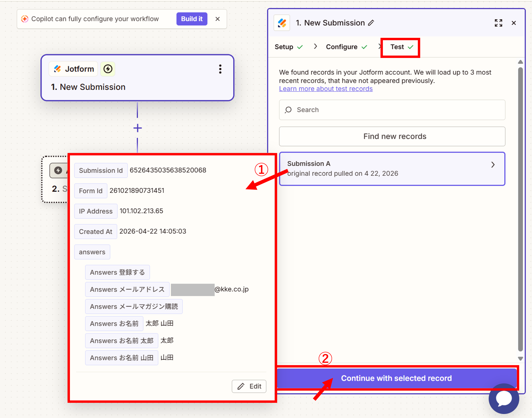
Task: Click the Copilot sparkle icon
Action: (x=25, y=19)
